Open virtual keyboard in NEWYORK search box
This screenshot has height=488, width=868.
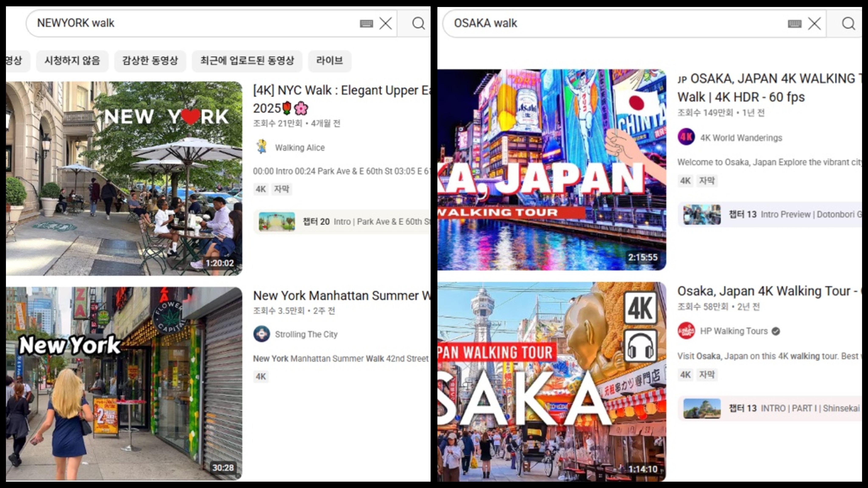pos(366,24)
